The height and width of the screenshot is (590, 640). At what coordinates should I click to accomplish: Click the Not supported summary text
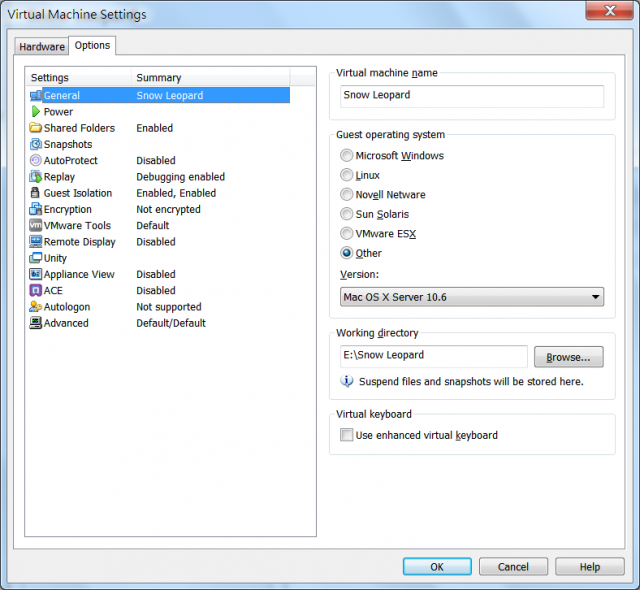169,307
